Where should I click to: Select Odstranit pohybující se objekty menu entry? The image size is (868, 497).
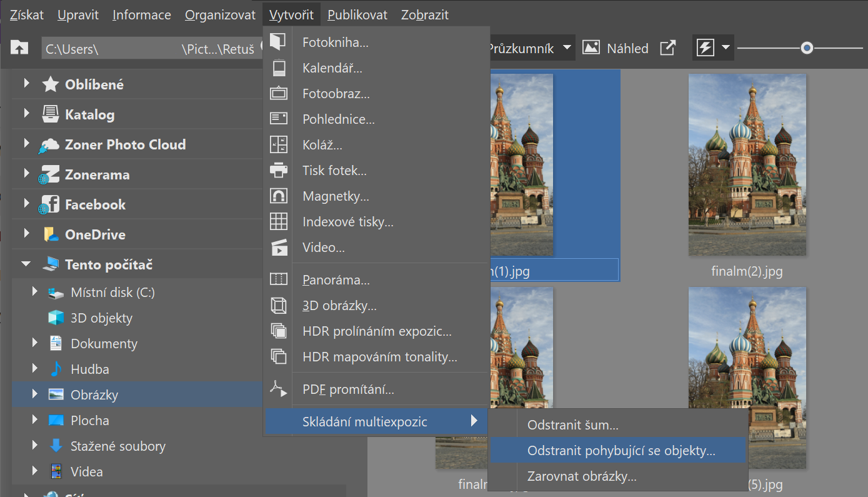point(621,451)
